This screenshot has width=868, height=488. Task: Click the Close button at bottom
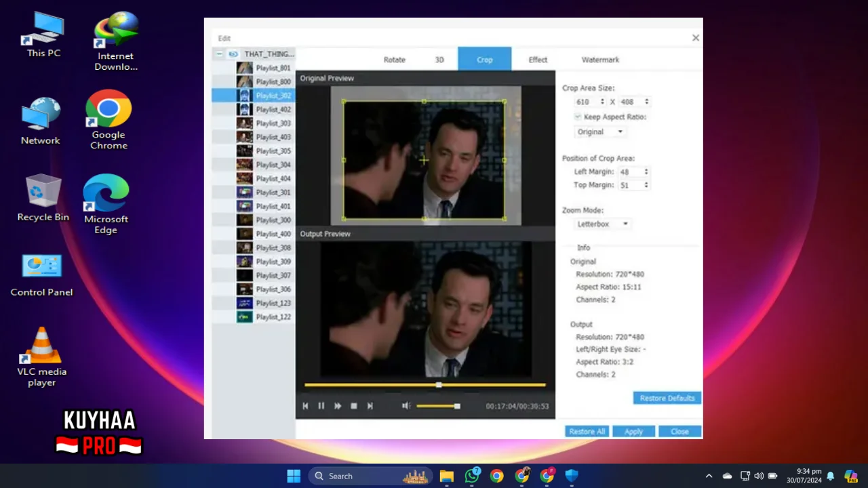[679, 431]
